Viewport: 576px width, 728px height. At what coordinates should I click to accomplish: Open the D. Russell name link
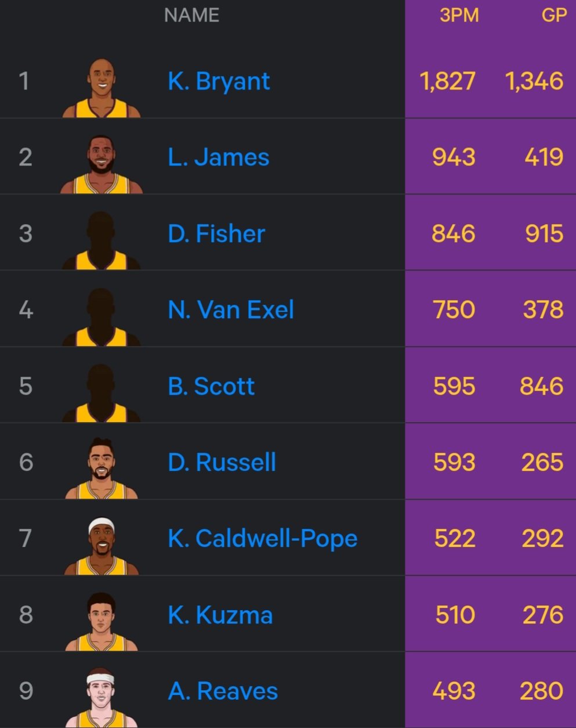(222, 463)
